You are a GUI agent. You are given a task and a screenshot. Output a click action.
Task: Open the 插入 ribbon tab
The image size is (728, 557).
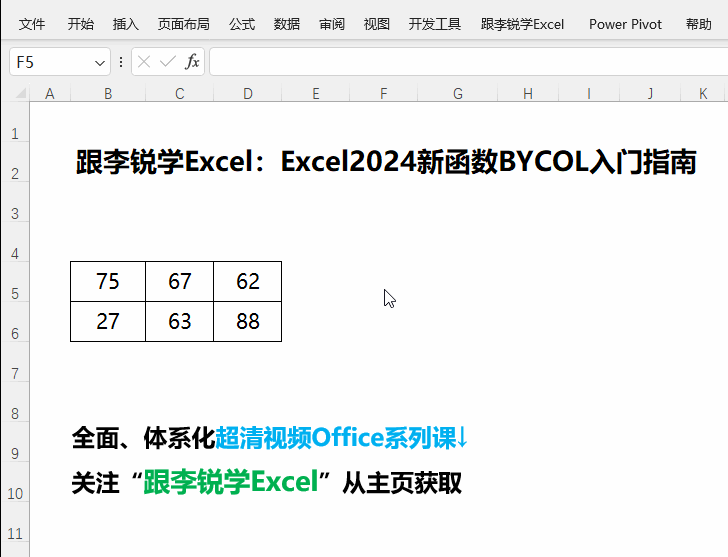(125, 24)
